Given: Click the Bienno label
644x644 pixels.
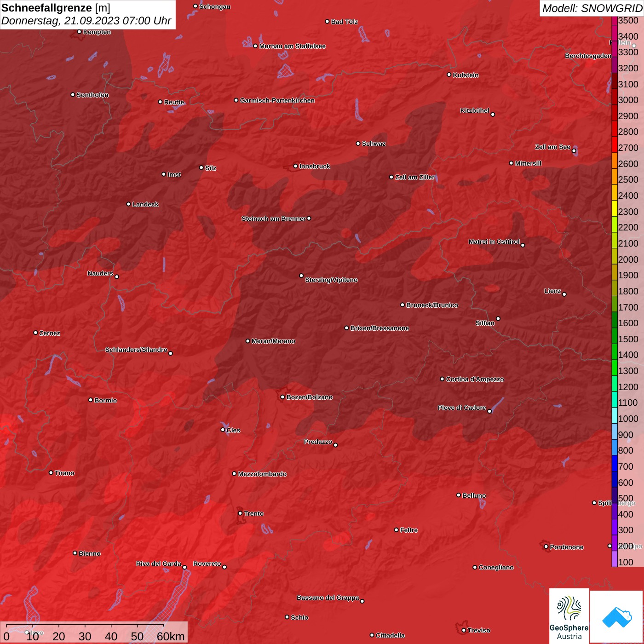Looking at the screenshot, I should pyautogui.click(x=89, y=553).
